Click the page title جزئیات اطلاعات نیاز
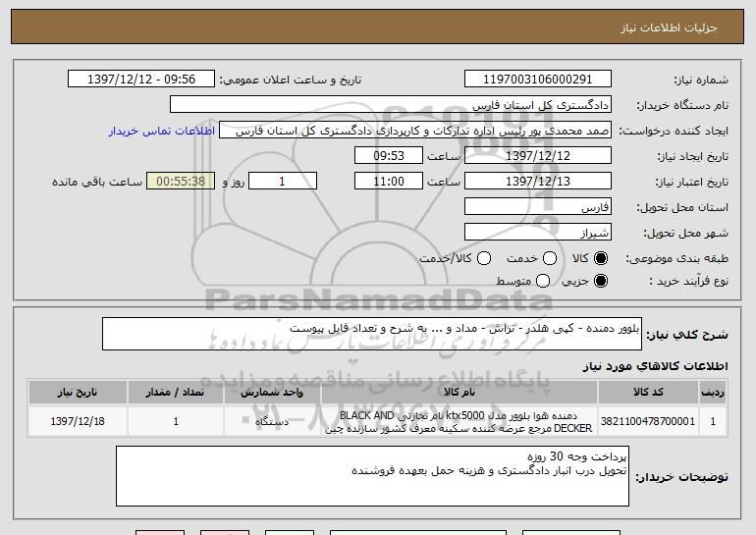 669,27
